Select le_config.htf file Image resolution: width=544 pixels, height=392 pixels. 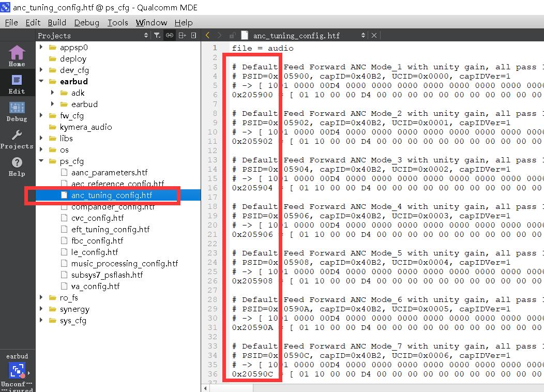pos(94,252)
